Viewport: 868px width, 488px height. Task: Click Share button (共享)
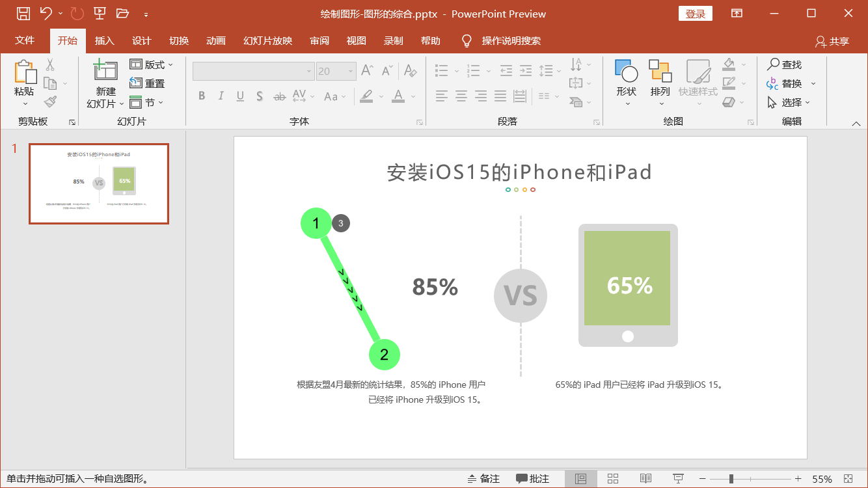tap(832, 41)
